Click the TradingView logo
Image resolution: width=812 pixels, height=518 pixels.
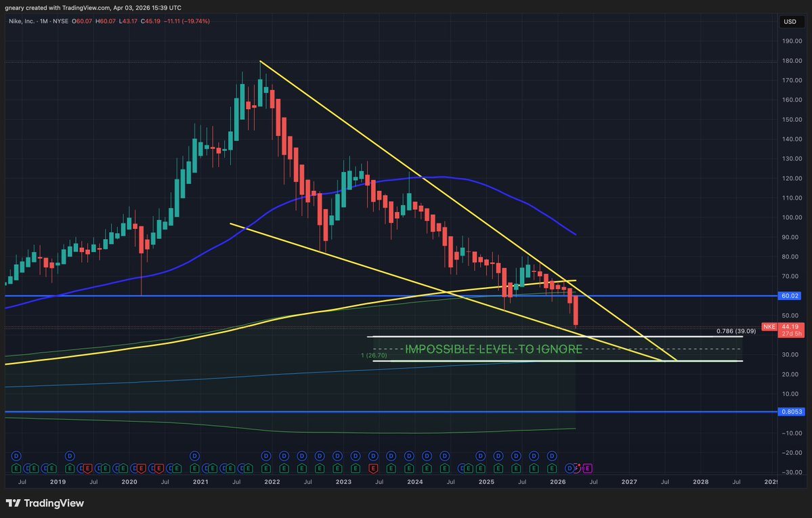point(45,503)
